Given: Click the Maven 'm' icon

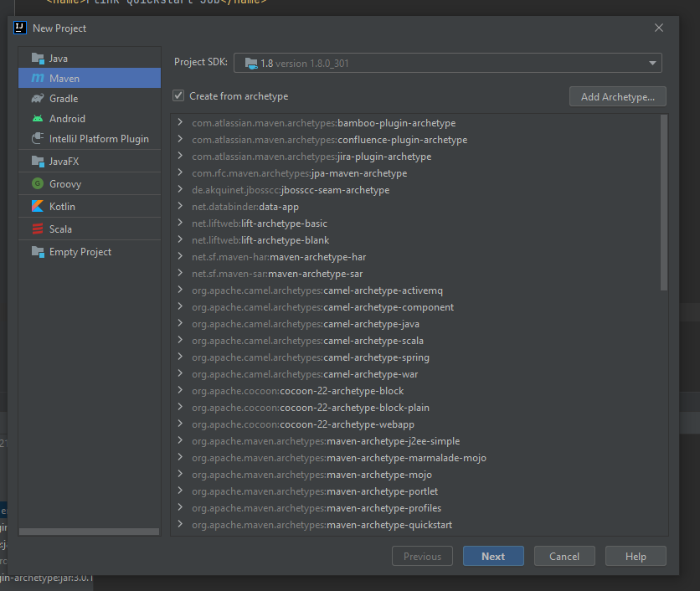Looking at the screenshot, I should (x=38, y=78).
